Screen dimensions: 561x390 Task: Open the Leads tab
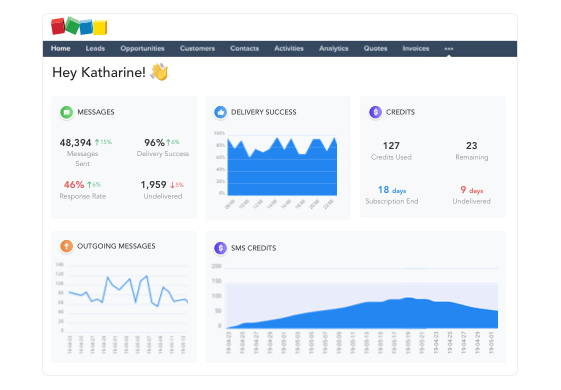pos(95,48)
